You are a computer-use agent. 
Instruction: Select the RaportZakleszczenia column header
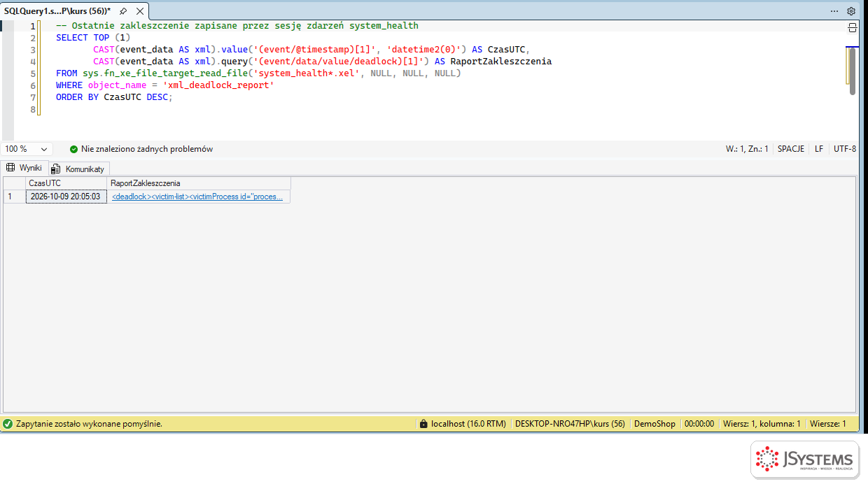pyautogui.click(x=199, y=183)
